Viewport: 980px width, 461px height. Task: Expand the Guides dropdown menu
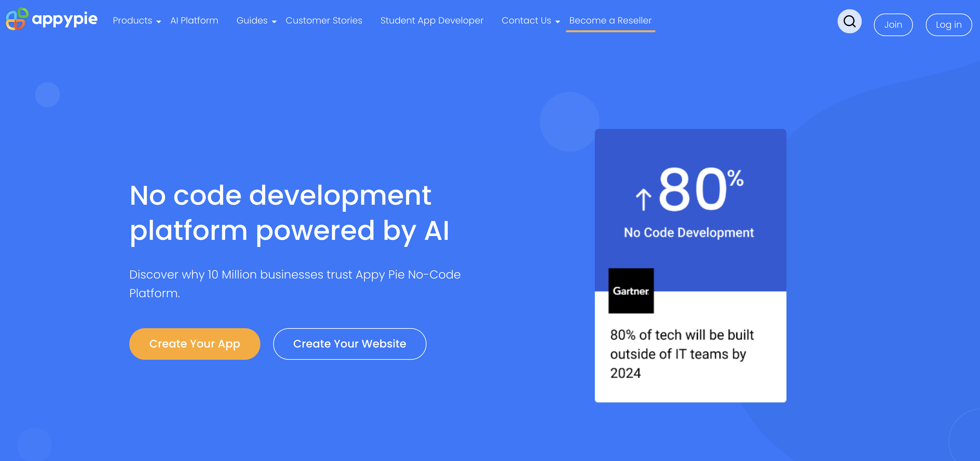click(x=256, y=21)
